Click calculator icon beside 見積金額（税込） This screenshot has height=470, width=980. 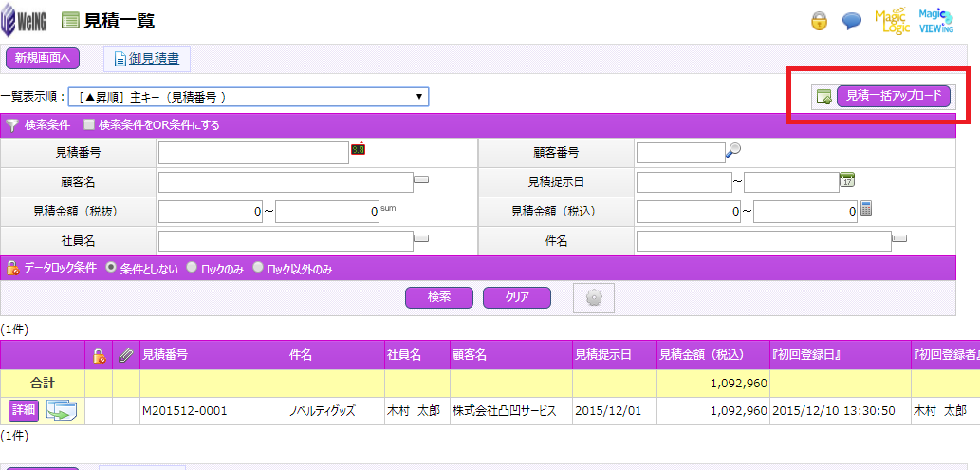[865, 209]
